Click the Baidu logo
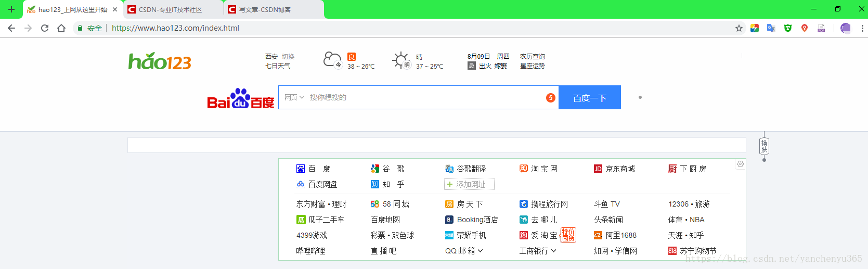 click(x=240, y=98)
